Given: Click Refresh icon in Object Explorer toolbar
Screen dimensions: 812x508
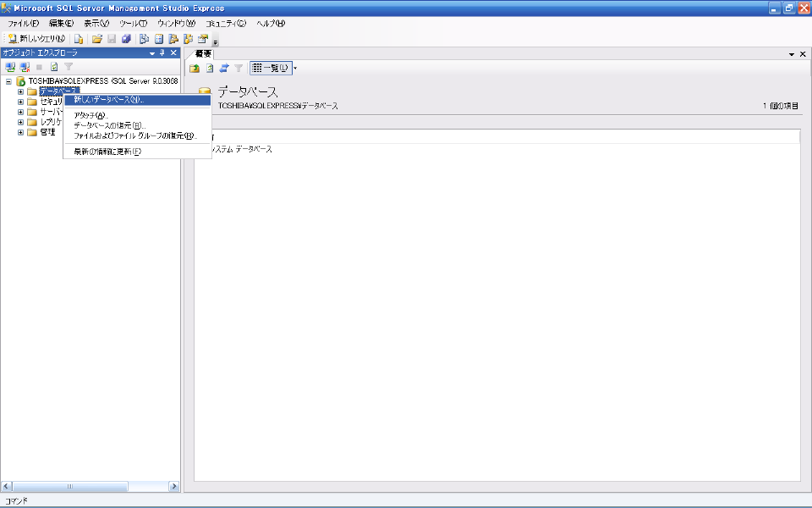Looking at the screenshot, I should click(54, 67).
